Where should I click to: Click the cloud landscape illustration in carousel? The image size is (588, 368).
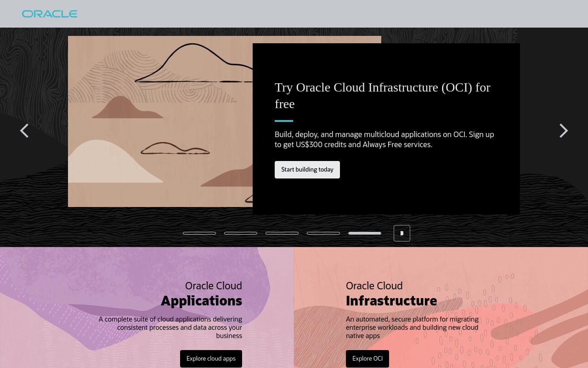coord(160,121)
